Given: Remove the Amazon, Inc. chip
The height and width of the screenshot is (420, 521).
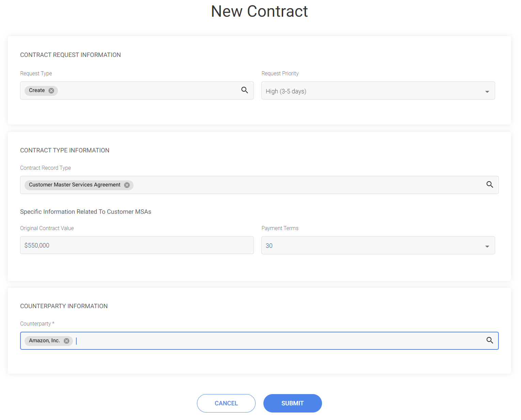Looking at the screenshot, I should [x=66, y=341].
